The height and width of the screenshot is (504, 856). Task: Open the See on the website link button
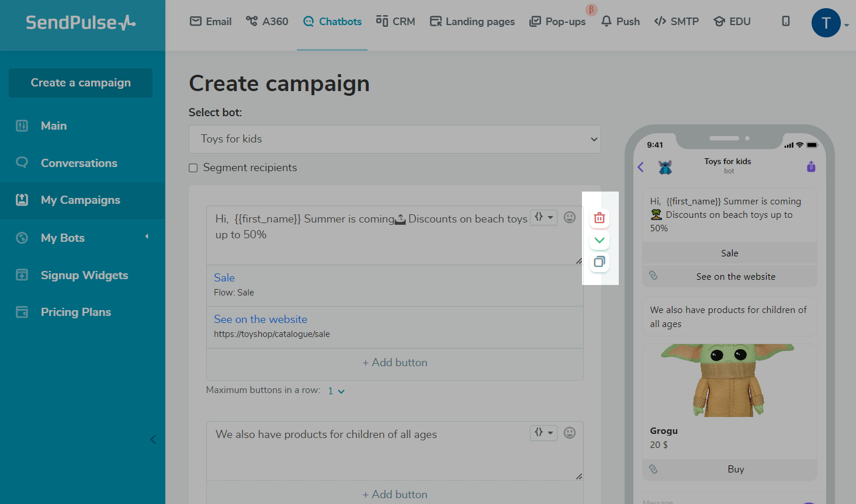click(x=261, y=319)
